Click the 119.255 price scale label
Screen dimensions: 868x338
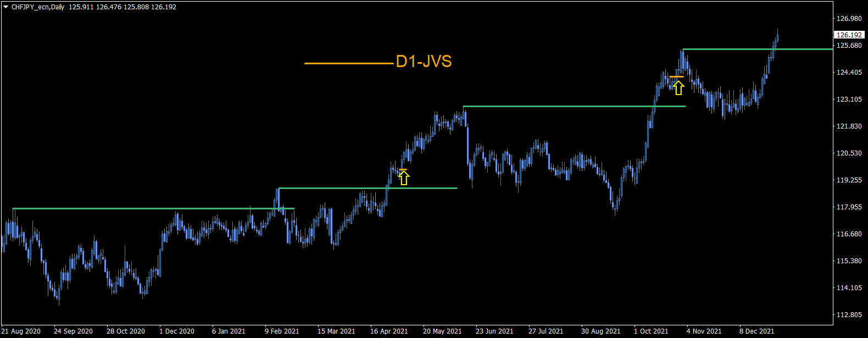(x=849, y=180)
